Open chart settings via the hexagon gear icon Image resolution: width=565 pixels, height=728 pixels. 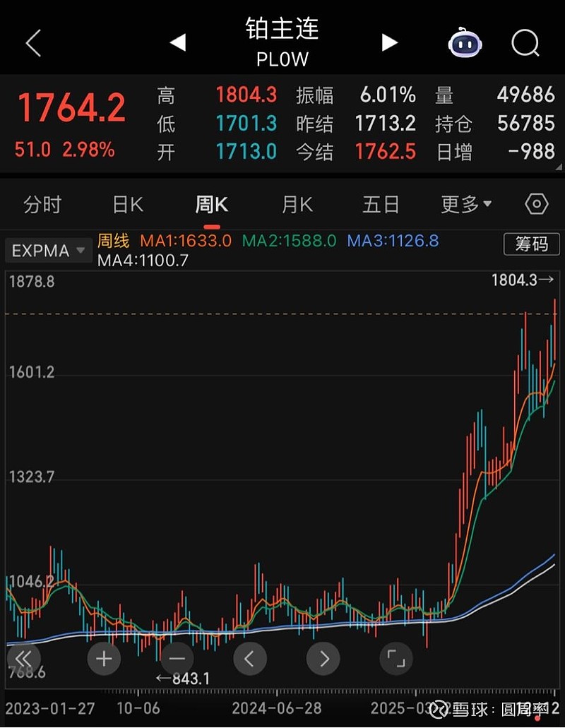click(x=535, y=203)
